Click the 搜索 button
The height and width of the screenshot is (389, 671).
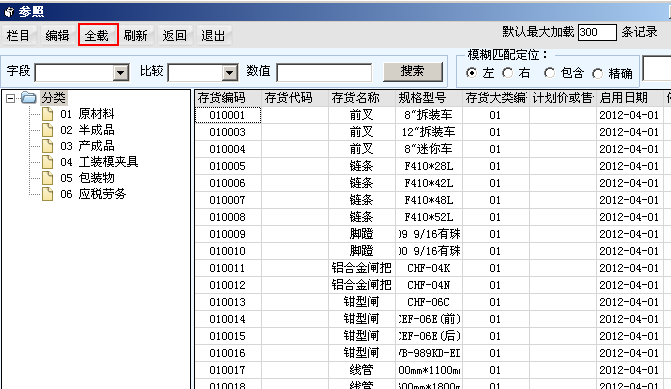pos(413,71)
